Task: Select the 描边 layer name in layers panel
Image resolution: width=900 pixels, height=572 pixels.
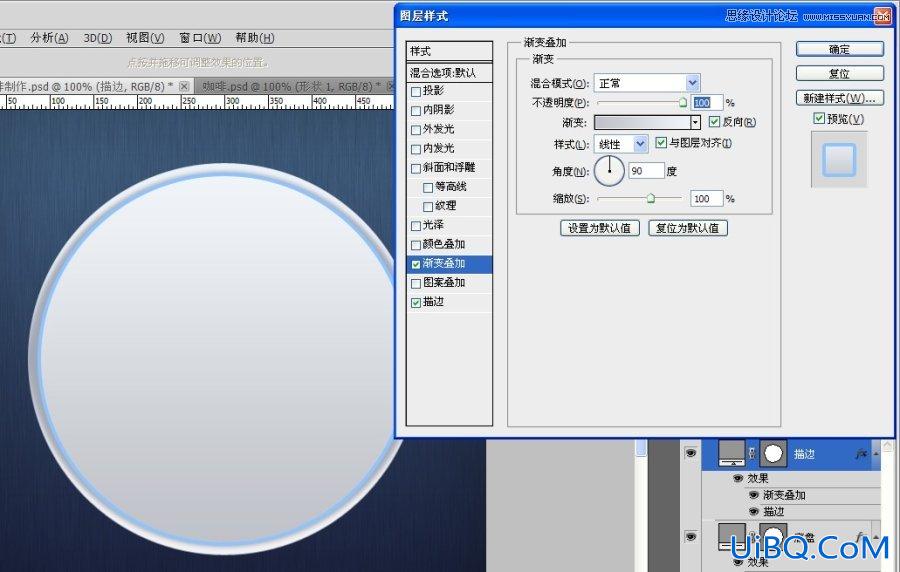Action: click(804, 454)
